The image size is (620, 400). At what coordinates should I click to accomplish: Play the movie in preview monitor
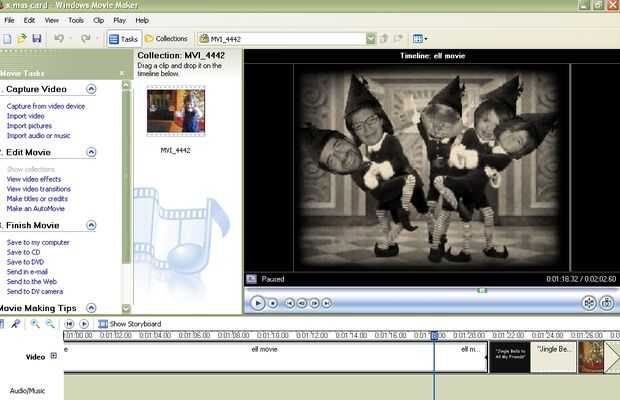(257, 303)
